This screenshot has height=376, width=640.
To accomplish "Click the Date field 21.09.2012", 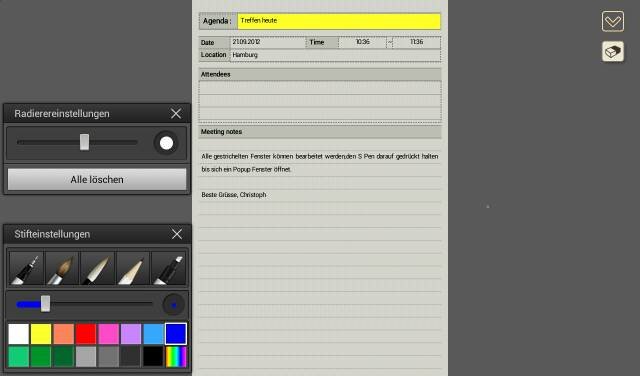I will click(x=268, y=42).
